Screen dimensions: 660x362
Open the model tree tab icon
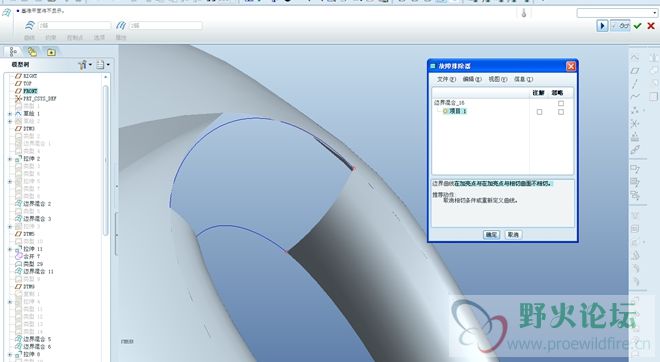[x=13, y=52]
